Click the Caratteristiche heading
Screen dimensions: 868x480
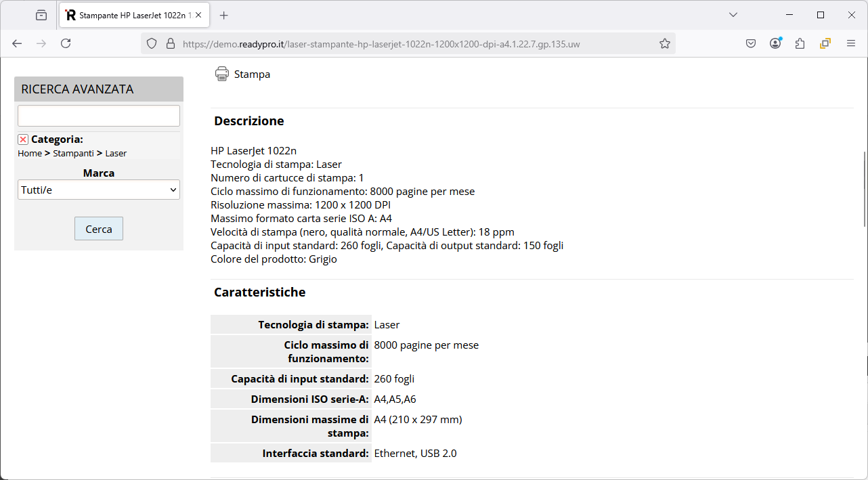pos(260,292)
